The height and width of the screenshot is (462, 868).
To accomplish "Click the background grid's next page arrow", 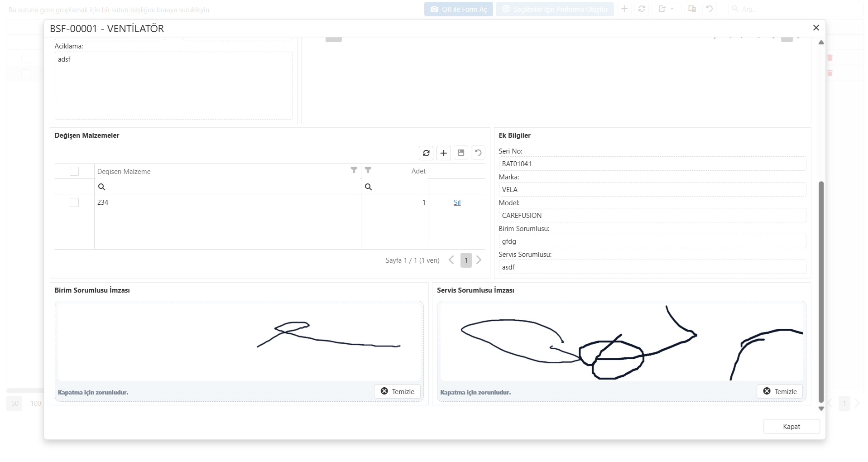I will 857,403.
